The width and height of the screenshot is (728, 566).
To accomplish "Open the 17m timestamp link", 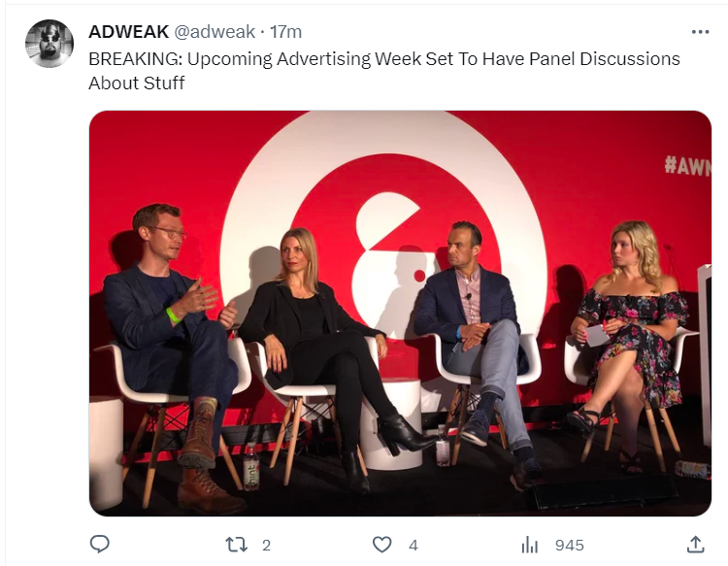I will [x=286, y=32].
